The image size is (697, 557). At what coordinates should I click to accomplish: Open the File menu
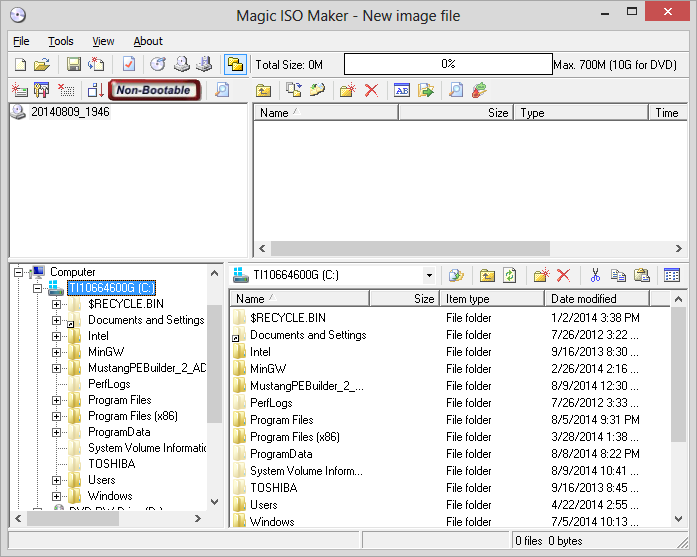point(21,41)
